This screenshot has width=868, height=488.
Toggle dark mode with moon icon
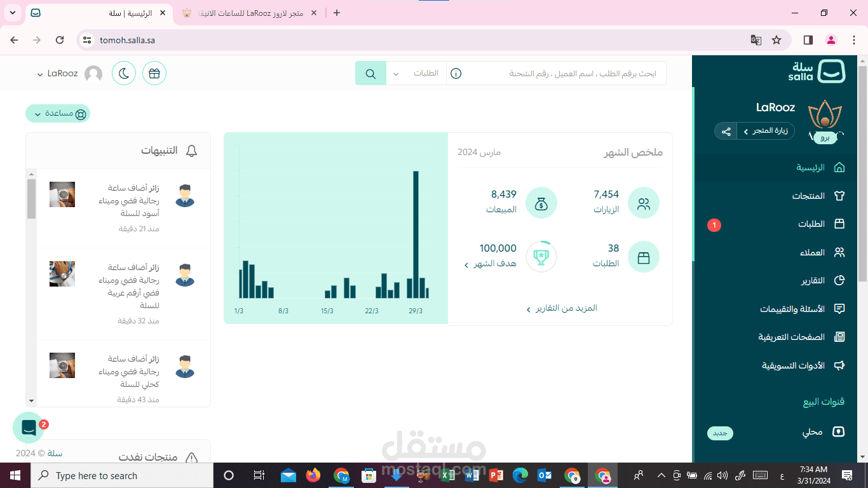coord(124,73)
